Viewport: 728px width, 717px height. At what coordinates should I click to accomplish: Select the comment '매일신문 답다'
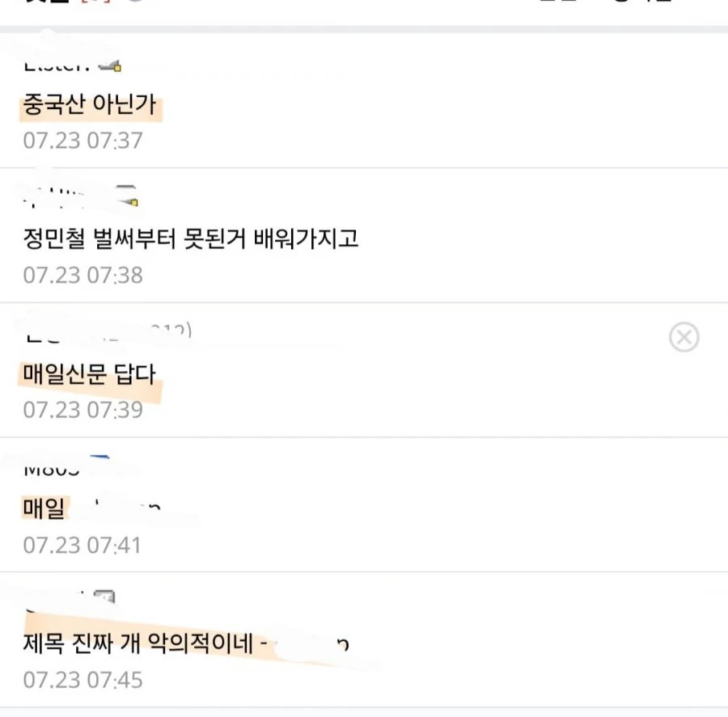(x=89, y=374)
